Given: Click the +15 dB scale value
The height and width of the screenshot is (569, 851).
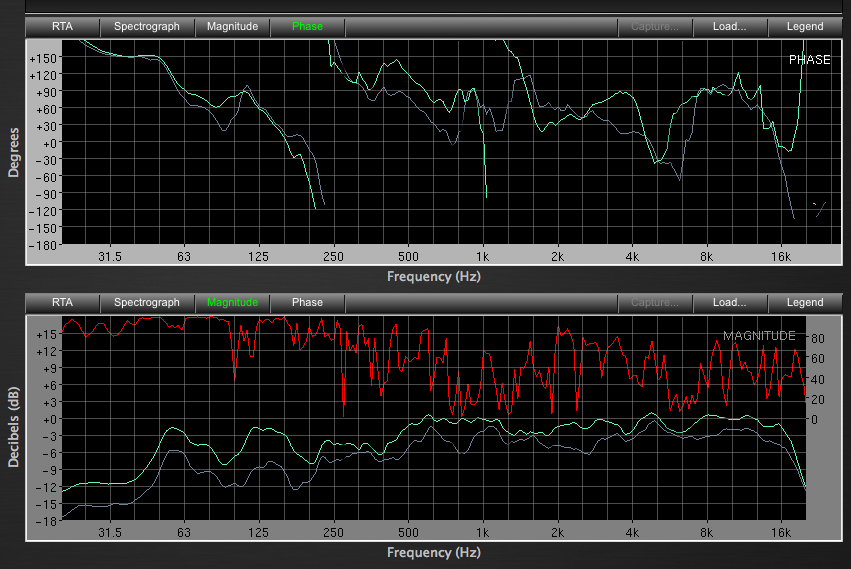Looking at the screenshot, I should pos(46,335).
